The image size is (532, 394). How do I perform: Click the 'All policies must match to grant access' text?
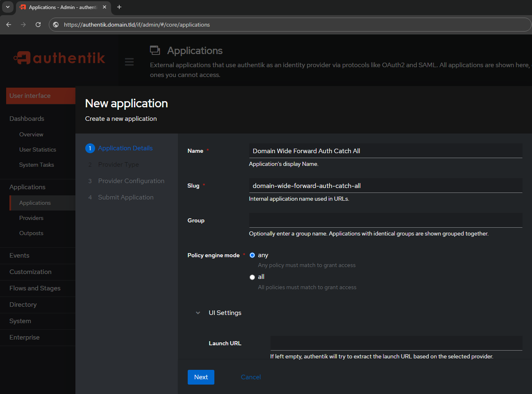coord(307,288)
